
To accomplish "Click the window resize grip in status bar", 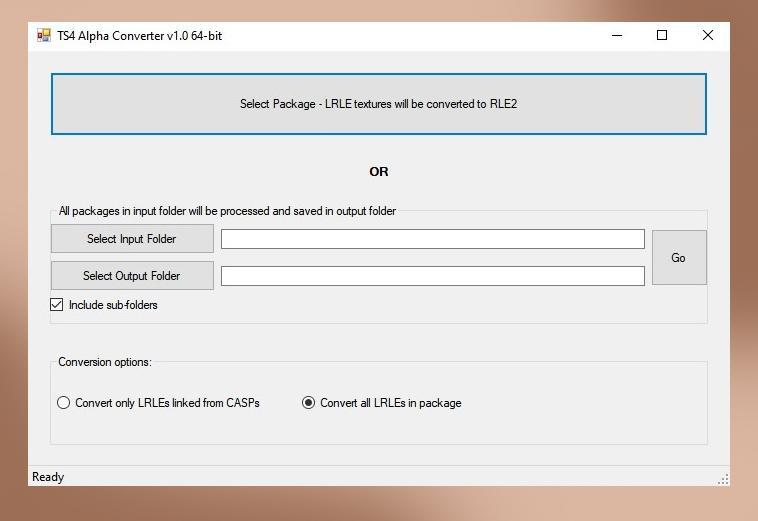I will 723,479.
